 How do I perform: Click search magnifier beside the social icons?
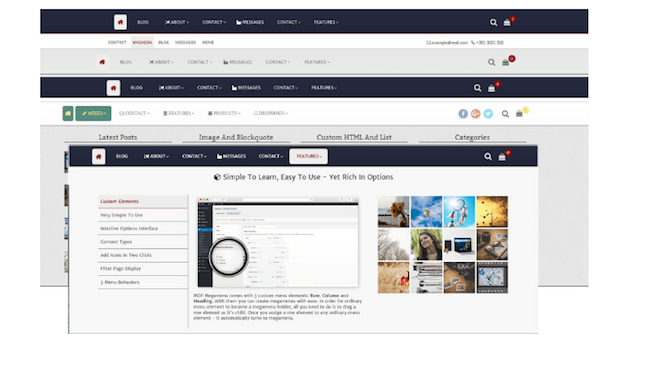(x=505, y=114)
